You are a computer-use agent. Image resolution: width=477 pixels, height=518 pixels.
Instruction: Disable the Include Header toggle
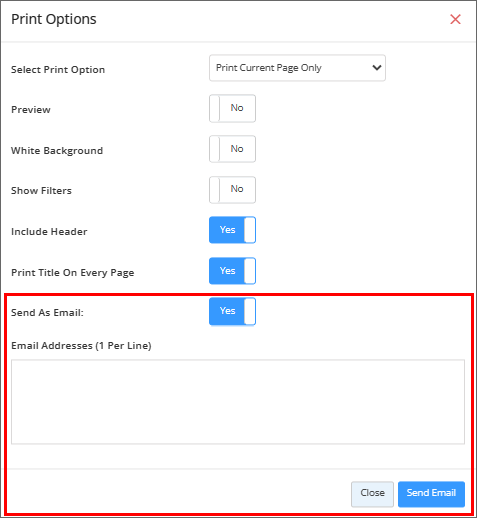[x=232, y=230]
